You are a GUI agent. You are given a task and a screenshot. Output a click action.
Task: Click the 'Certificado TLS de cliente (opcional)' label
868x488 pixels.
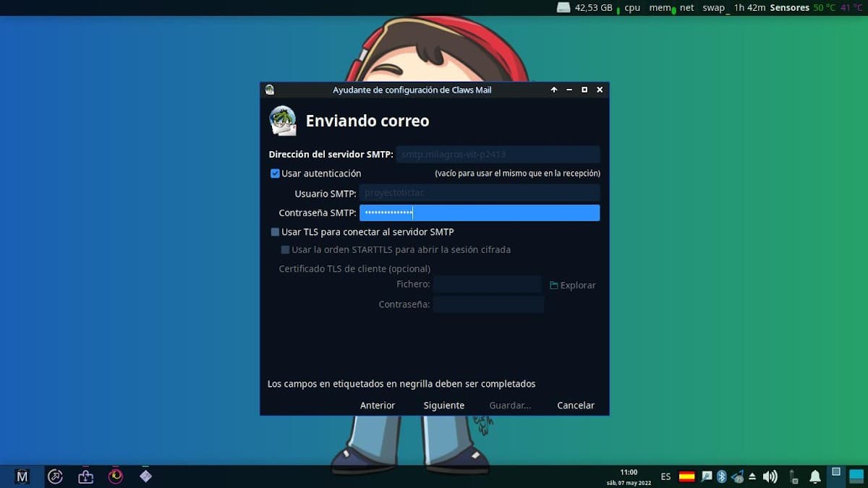tap(354, 269)
